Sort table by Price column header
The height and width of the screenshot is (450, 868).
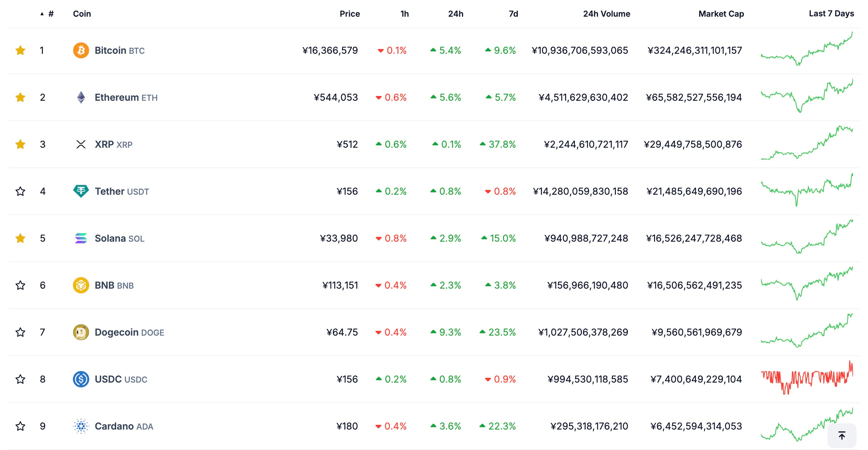pyautogui.click(x=350, y=14)
